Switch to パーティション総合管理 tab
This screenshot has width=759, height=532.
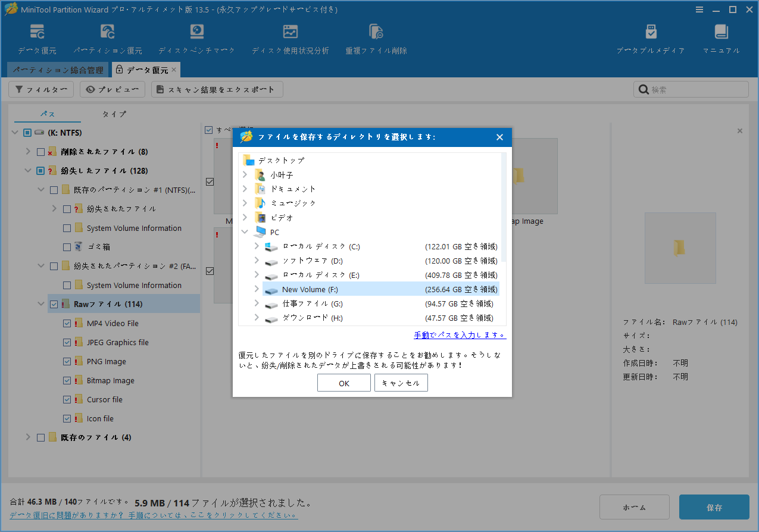tap(58, 70)
